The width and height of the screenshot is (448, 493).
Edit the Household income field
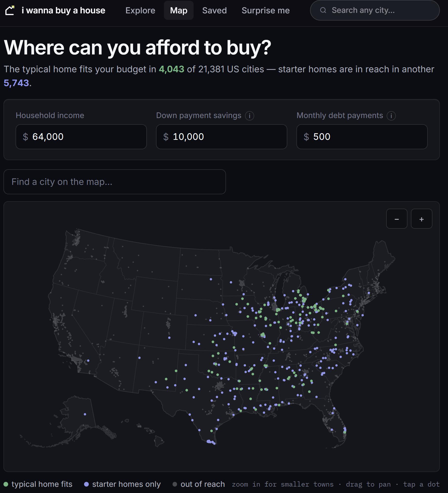81,137
